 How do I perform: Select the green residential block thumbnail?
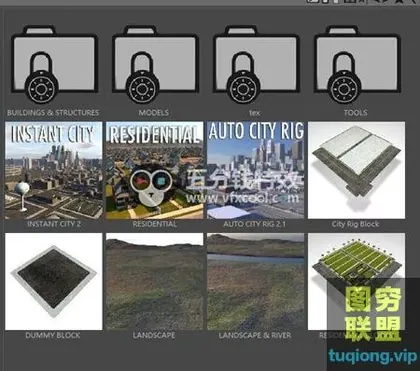coord(356,282)
